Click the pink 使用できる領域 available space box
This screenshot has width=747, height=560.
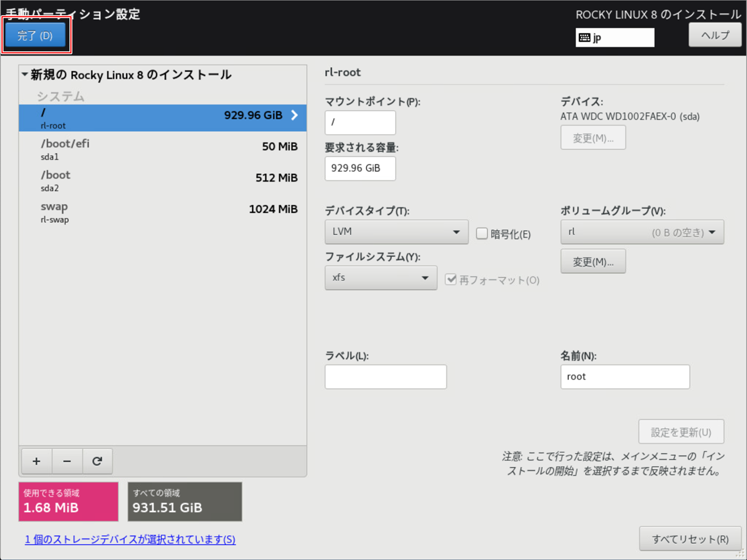68,502
